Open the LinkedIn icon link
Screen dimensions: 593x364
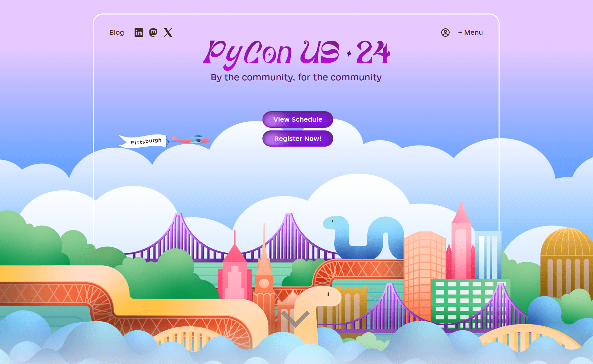(x=139, y=32)
